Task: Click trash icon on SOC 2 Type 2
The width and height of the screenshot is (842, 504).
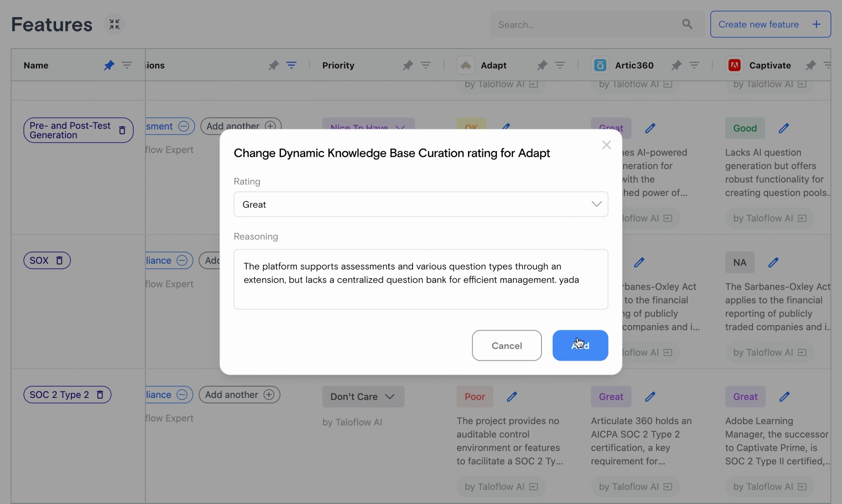Action: (100, 395)
